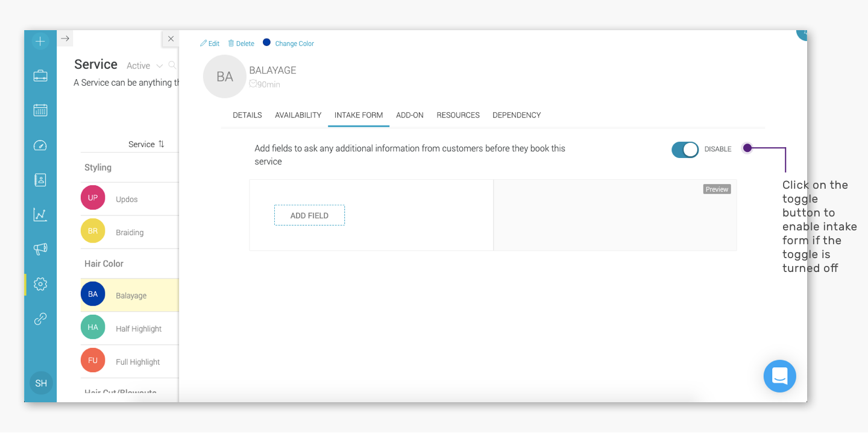The width and height of the screenshot is (868, 433).
Task: Switch to the AVAILABILITY tab
Action: tap(298, 115)
